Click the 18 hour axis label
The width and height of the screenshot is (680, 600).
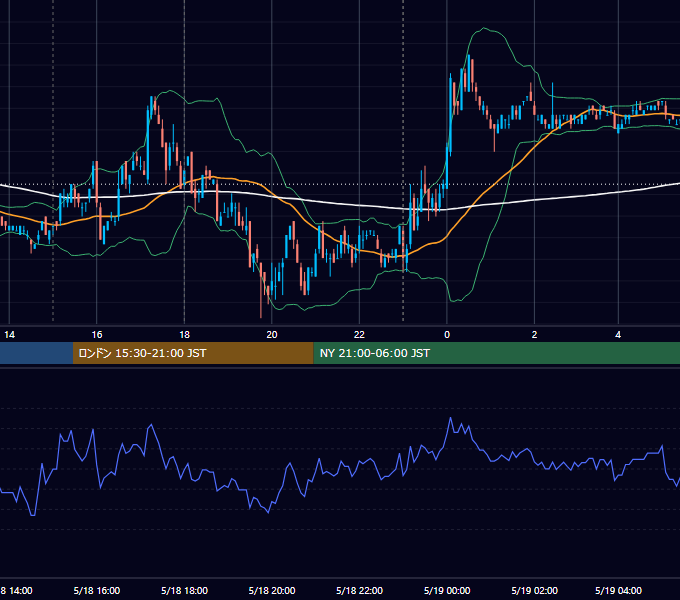point(184,335)
